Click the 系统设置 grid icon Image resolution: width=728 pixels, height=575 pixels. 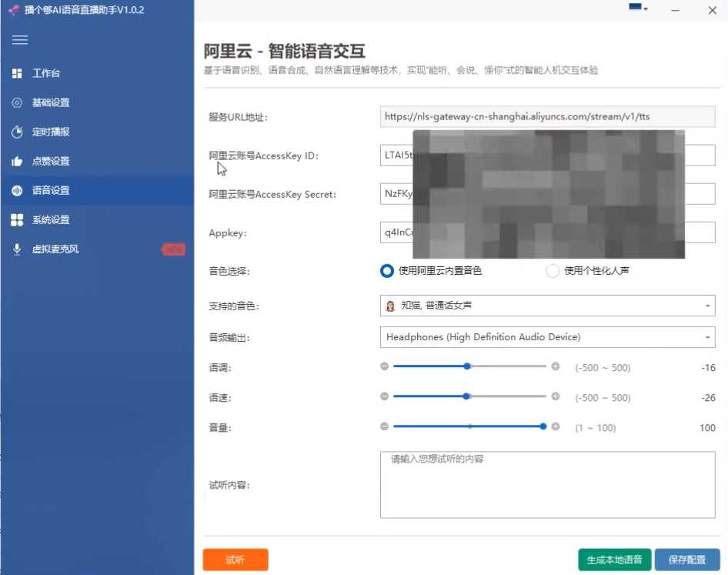[17, 219]
